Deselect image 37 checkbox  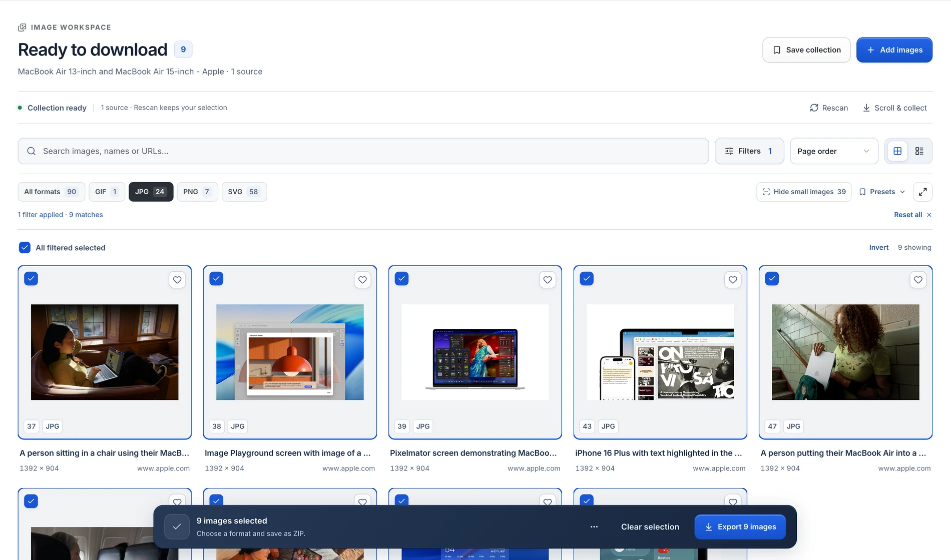pos(31,279)
